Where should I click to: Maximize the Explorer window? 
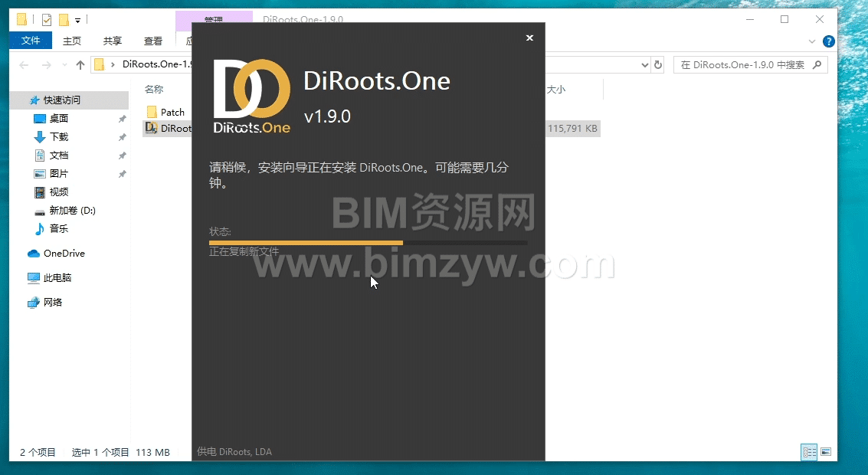click(784, 19)
